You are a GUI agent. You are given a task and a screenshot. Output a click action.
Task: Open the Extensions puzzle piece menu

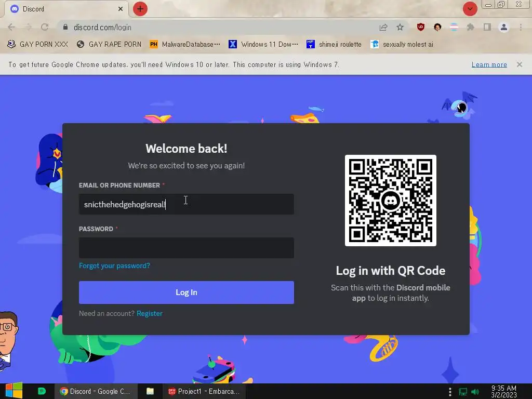coord(471,27)
